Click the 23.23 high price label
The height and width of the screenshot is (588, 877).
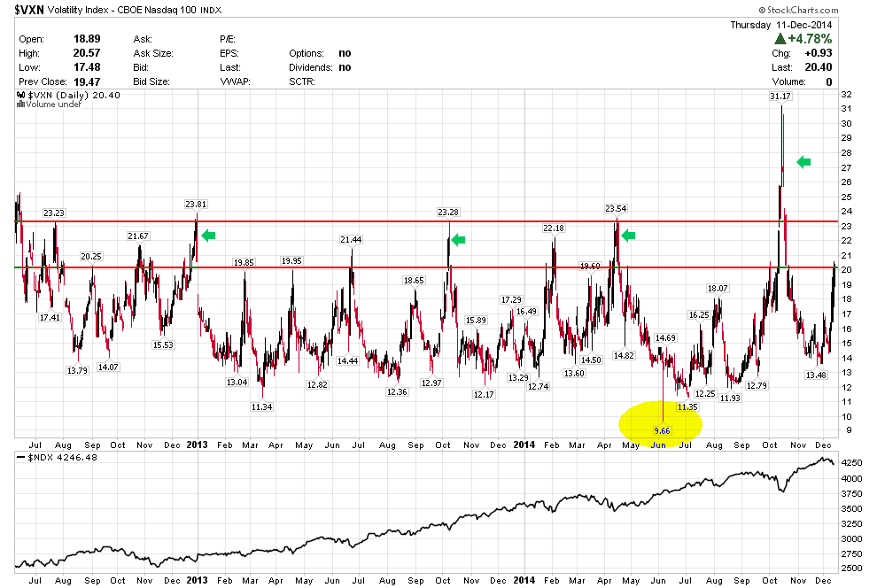(54, 213)
